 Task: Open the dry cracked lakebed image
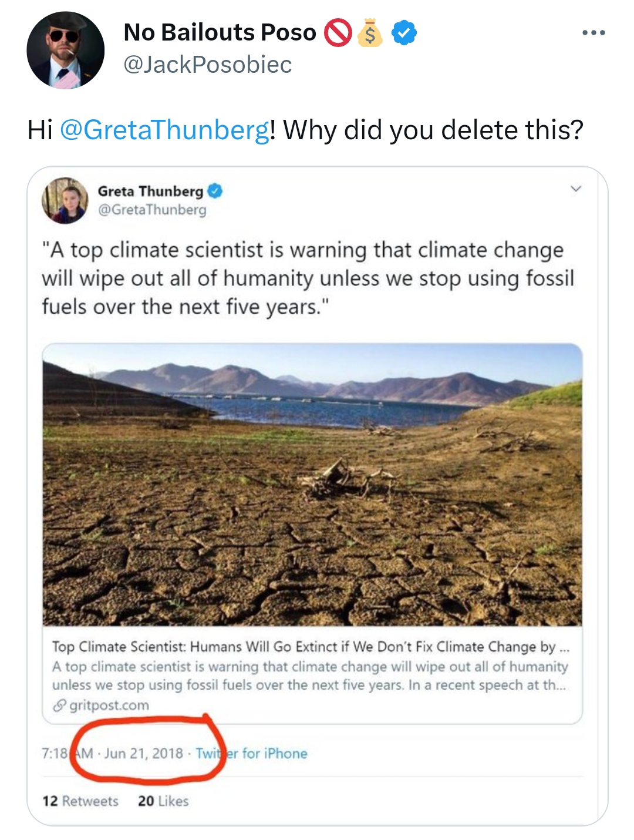pyautogui.click(x=312, y=485)
